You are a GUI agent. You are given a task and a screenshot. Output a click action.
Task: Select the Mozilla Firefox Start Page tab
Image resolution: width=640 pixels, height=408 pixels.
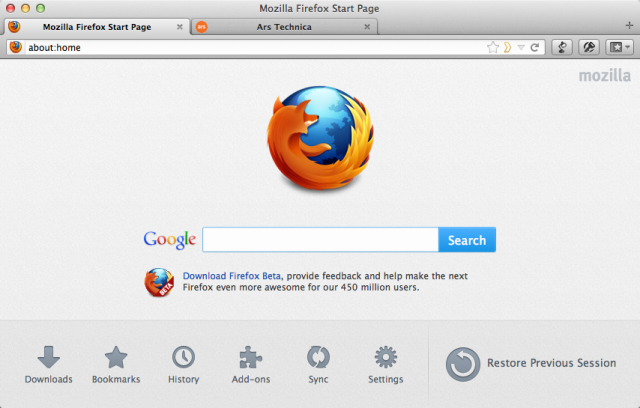click(97, 27)
